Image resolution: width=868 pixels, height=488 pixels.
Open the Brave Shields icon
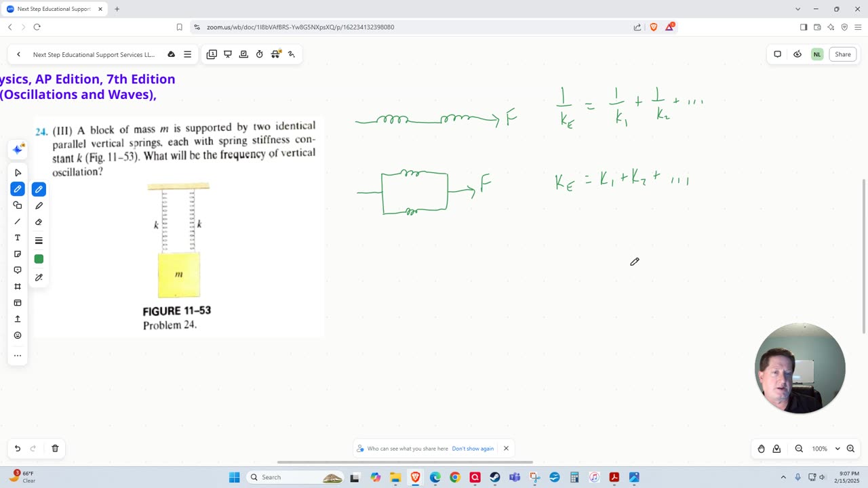654,27
